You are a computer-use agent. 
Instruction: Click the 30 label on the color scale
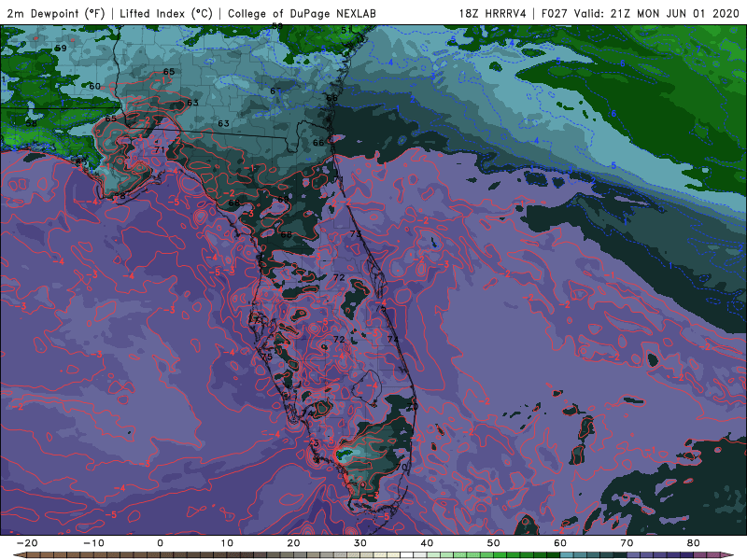360,543
